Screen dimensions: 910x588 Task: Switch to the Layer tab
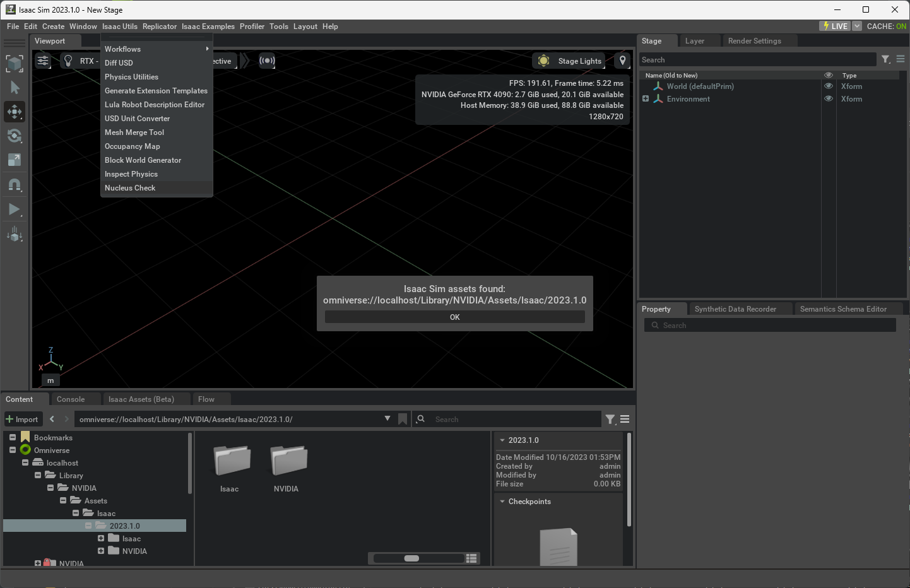[x=695, y=41]
